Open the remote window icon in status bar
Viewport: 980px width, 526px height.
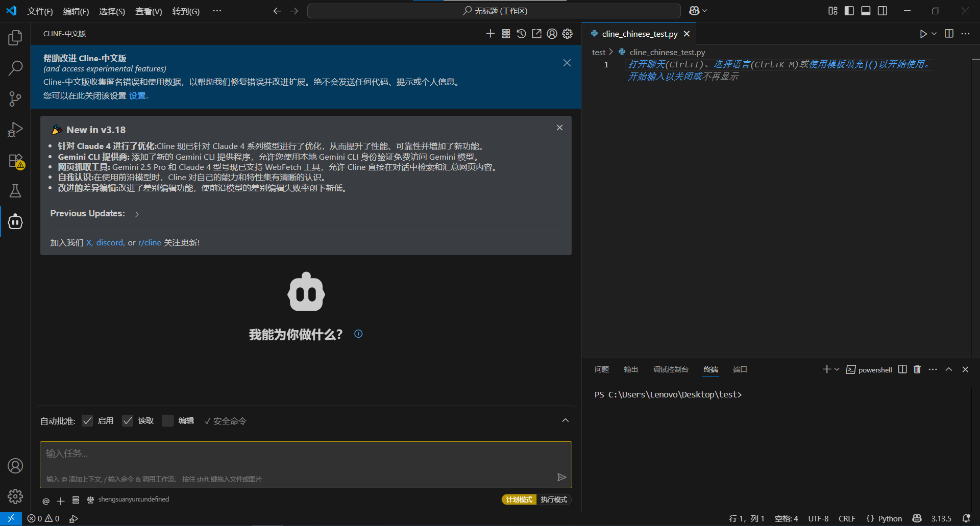click(11, 518)
